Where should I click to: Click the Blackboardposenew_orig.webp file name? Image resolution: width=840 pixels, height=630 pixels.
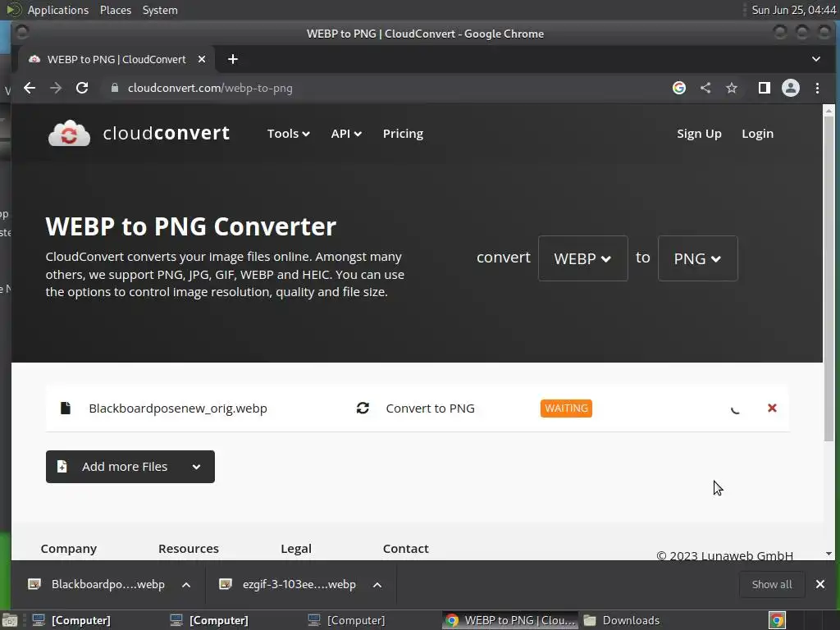pyautogui.click(x=178, y=409)
